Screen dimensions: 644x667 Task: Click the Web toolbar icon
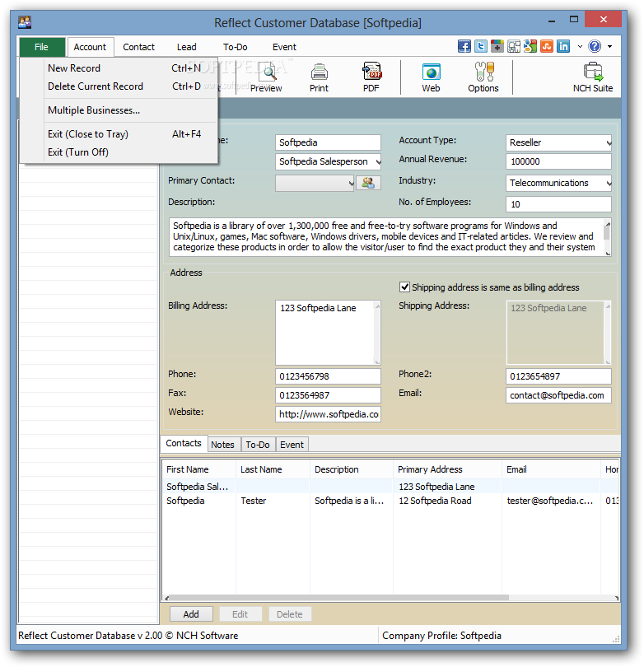click(431, 77)
